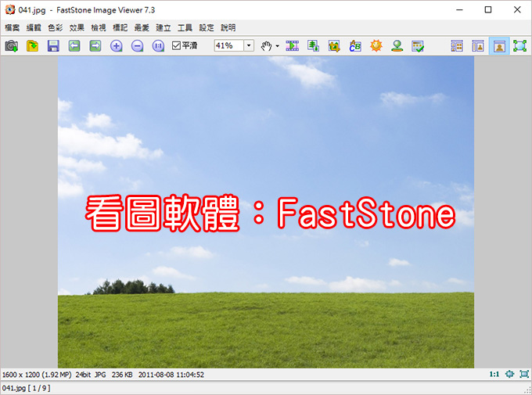Open the 檢視 menu
The width and height of the screenshot is (532, 395).
pyautogui.click(x=99, y=27)
